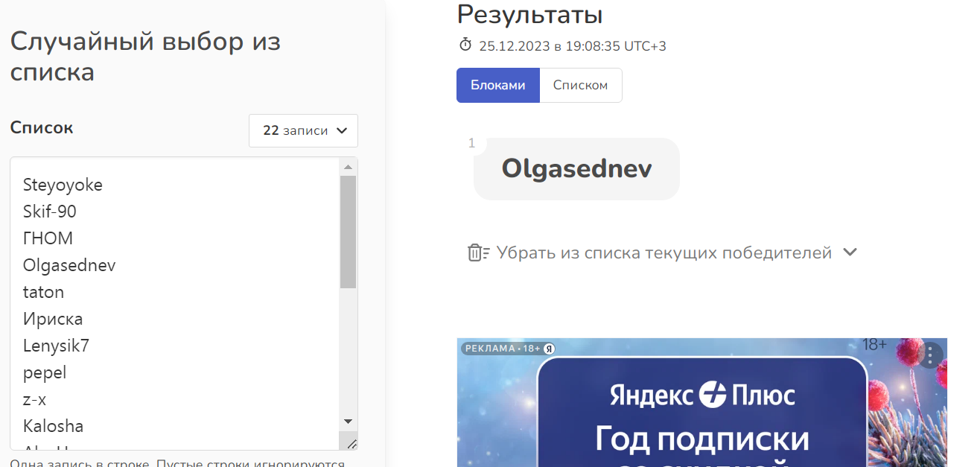Click the scrollbar thumb of the list box
Viewport: 980px width, 467px height.
tap(348, 232)
